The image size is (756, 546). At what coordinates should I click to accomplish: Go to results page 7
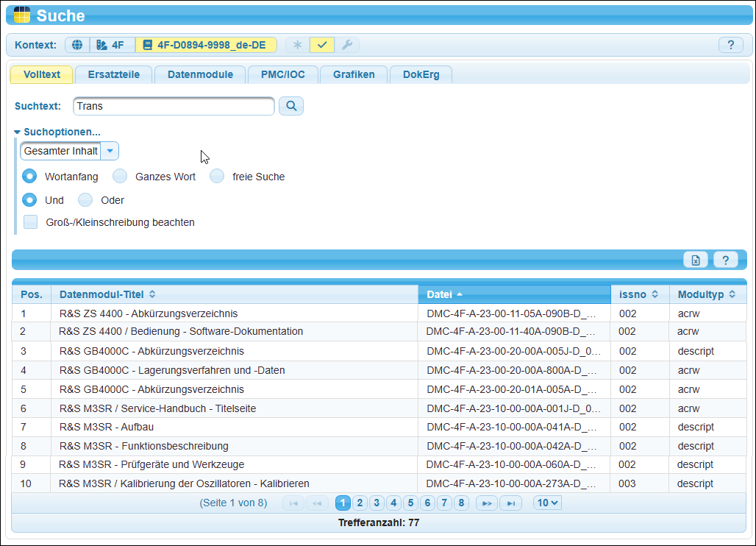pos(444,503)
